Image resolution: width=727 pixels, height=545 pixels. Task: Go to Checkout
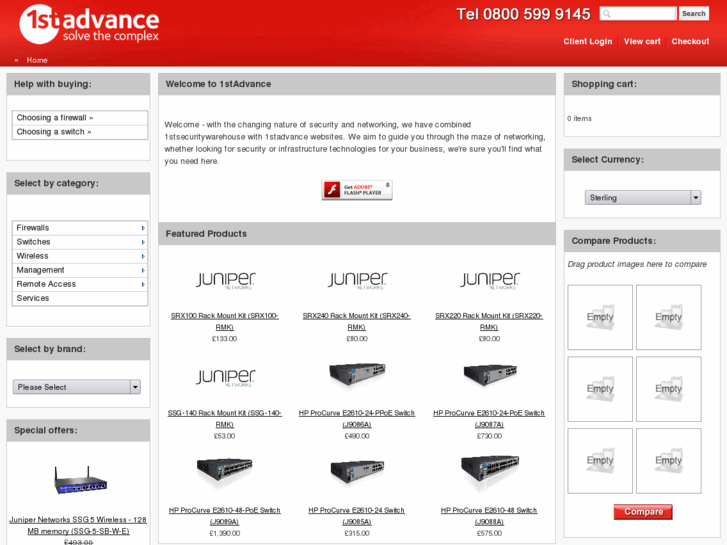coord(690,41)
